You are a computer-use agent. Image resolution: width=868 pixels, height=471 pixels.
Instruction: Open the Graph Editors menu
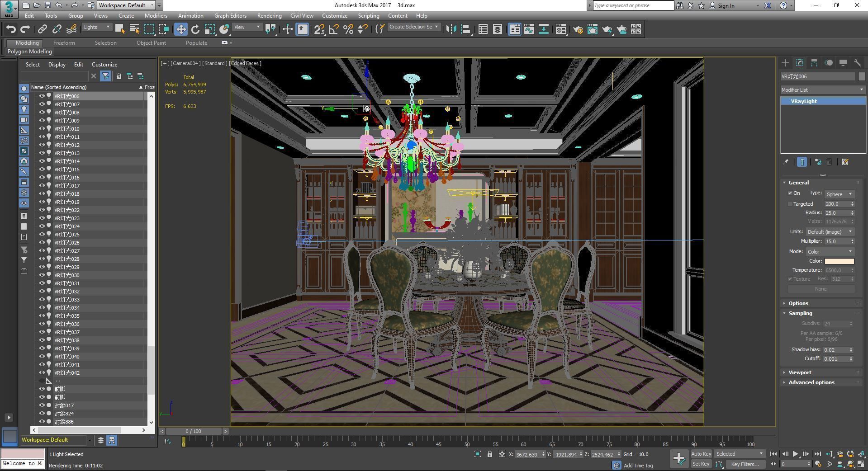tap(230, 16)
